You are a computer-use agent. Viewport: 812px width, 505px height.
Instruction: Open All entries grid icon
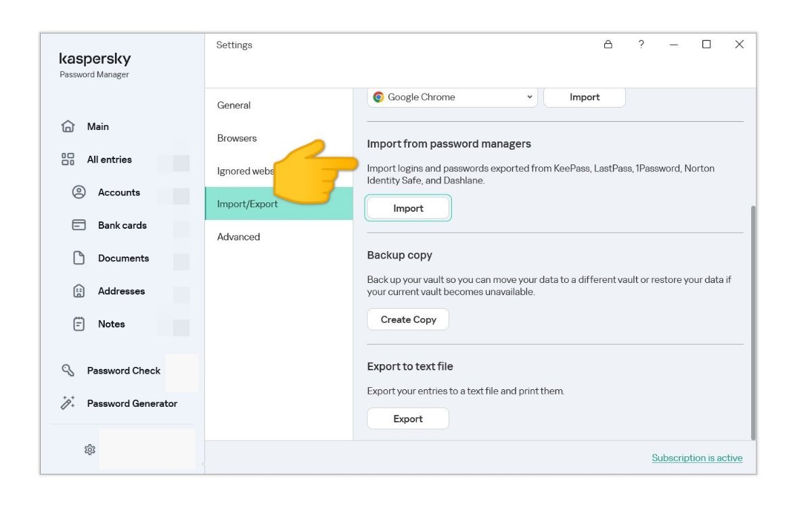click(x=68, y=160)
